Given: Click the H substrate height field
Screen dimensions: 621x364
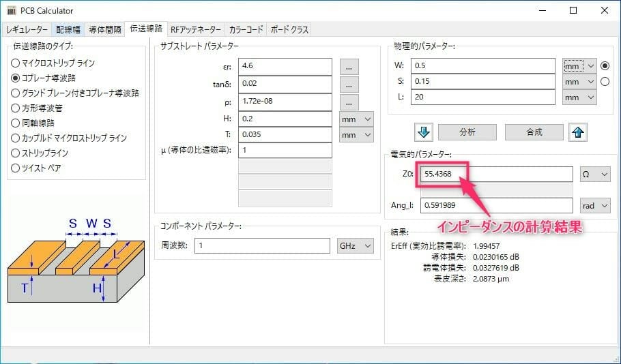Looking at the screenshot, I should (285, 119).
